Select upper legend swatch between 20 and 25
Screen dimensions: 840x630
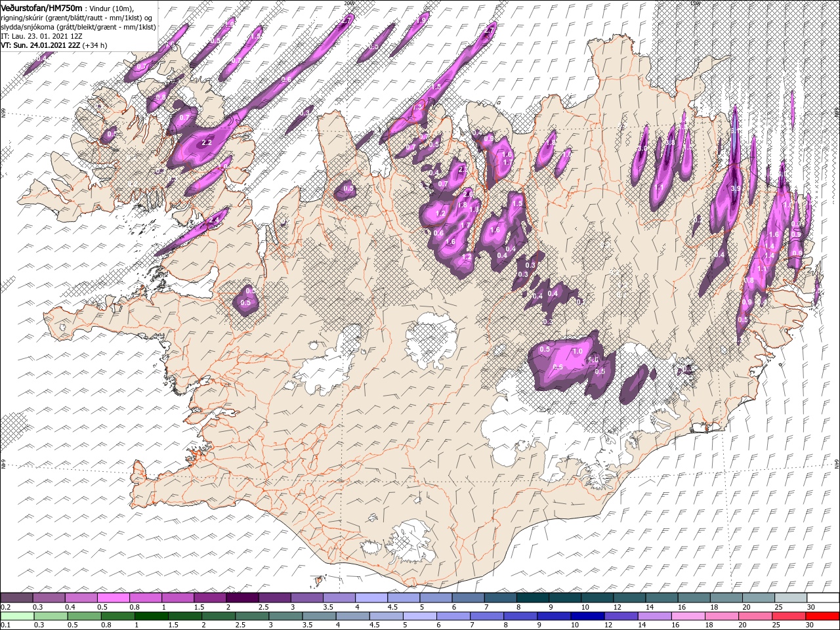click(x=759, y=598)
